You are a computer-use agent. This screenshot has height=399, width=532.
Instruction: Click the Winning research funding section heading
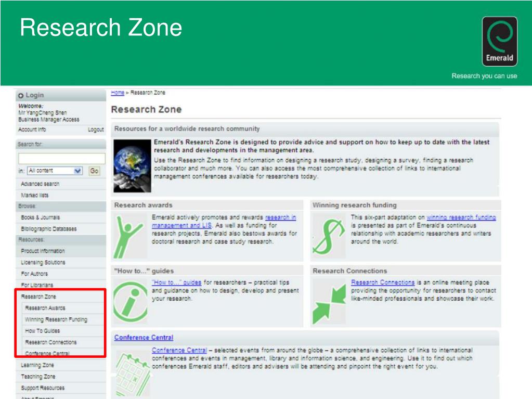click(x=355, y=205)
